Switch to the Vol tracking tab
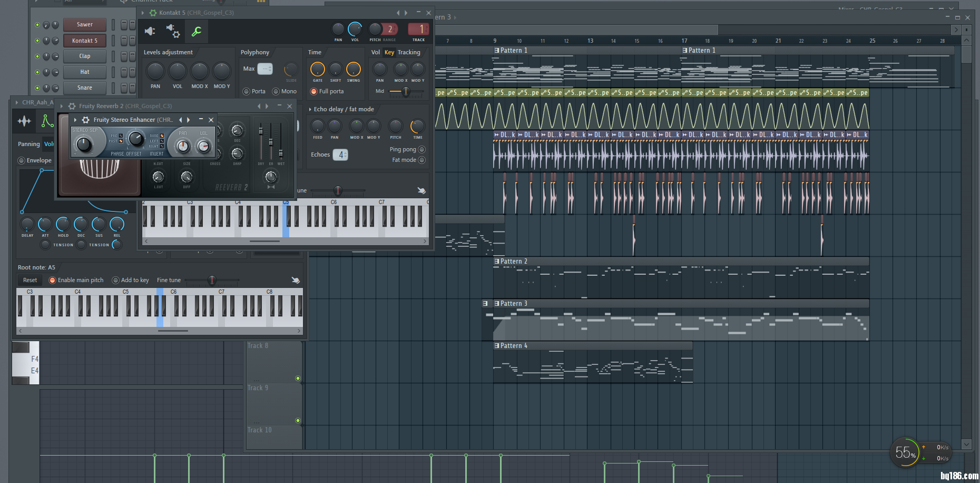This screenshot has height=483, width=980. pyautogui.click(x=375, y=52)
